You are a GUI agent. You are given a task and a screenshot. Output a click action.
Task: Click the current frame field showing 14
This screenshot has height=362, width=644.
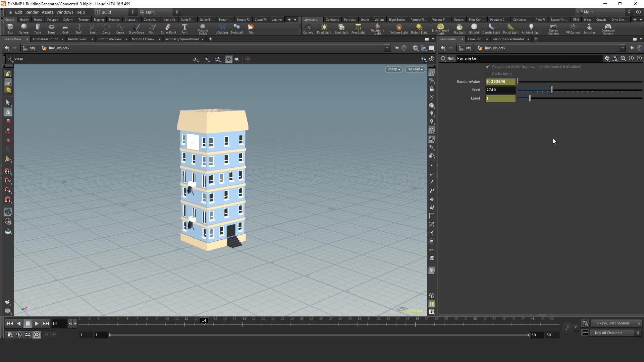click(58, 323)
